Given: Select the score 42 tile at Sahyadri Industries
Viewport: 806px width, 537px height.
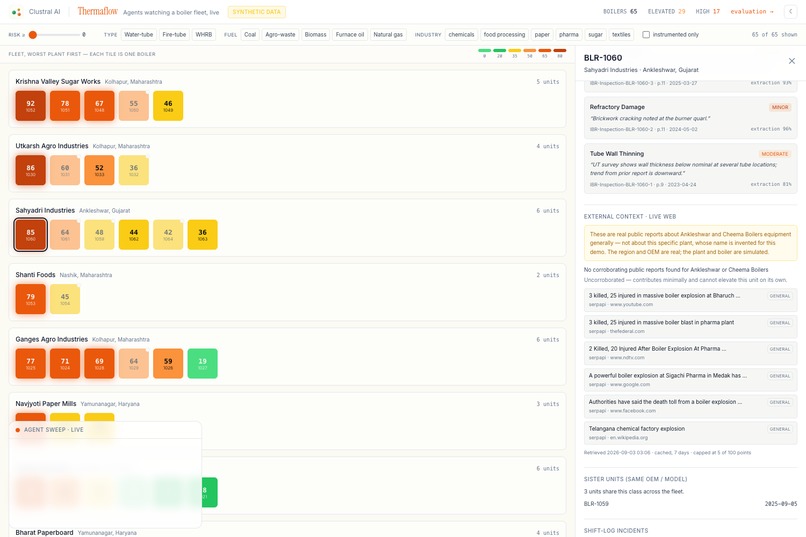Looking at the screenshot, I should tap(168, 235).
